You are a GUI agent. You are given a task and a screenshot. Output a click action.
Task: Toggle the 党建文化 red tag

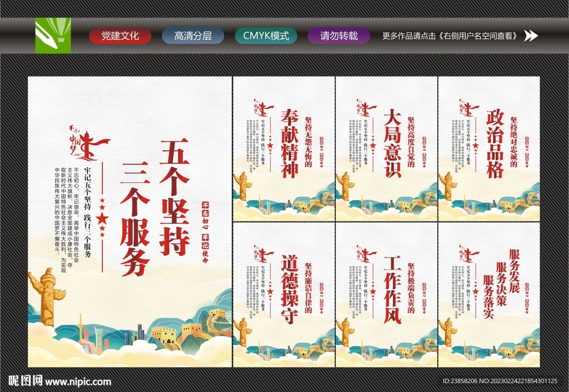coord(121,34)
